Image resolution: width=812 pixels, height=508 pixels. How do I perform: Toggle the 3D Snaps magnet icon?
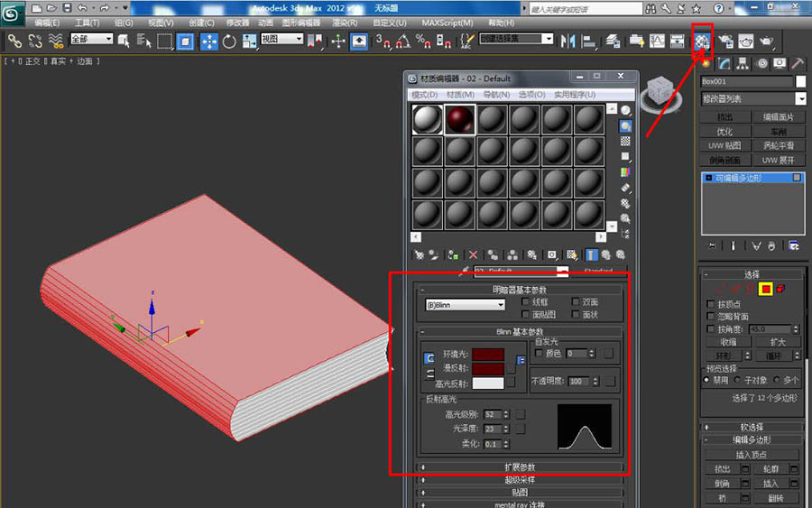[383, 41]
